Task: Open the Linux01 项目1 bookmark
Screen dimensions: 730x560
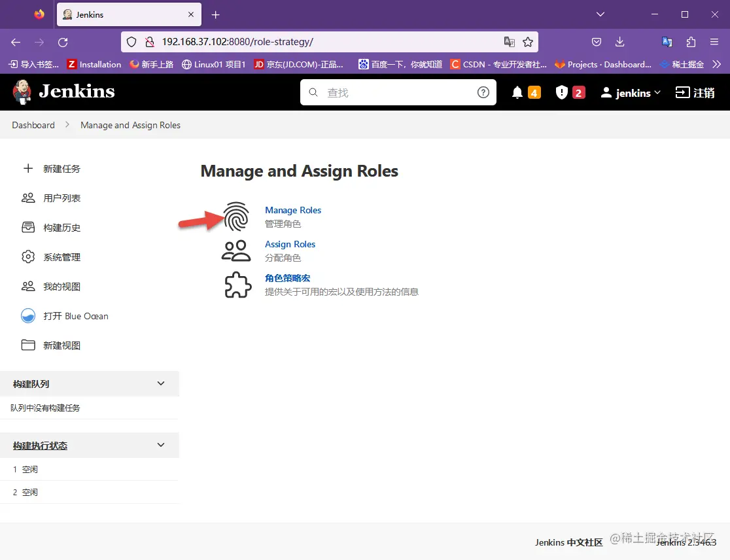Action: pos(214,64)
